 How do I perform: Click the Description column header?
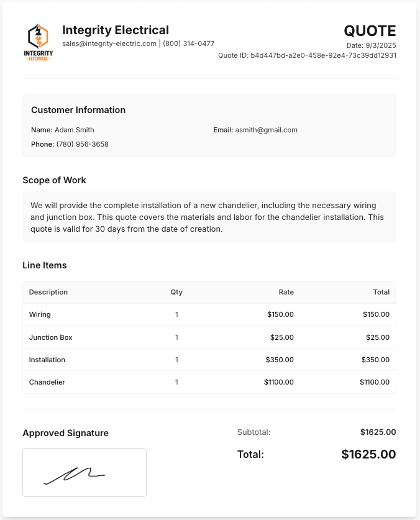(48, 292)
